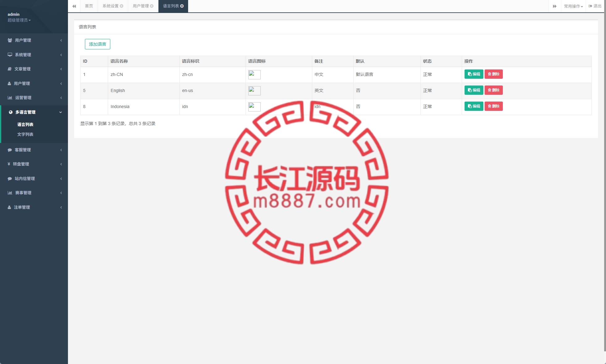Click the page vertical scrollbar
Screen dimensions: 606x364
[605, 176]
